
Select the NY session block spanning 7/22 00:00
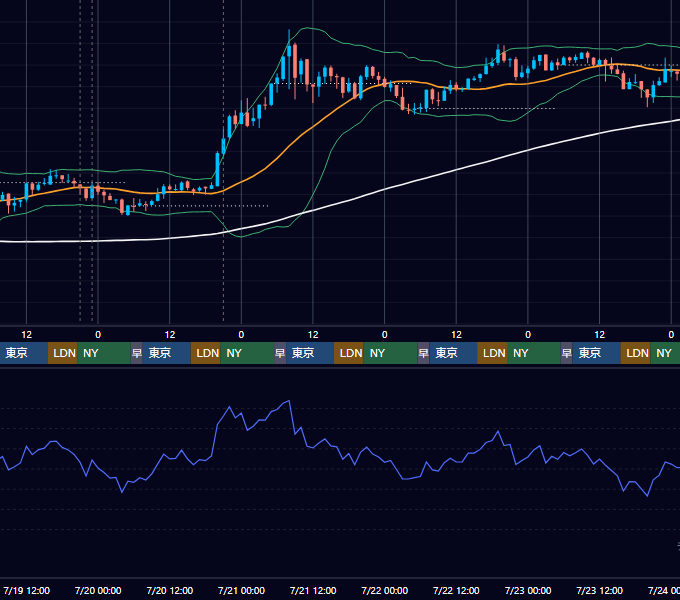pos(390,353)
